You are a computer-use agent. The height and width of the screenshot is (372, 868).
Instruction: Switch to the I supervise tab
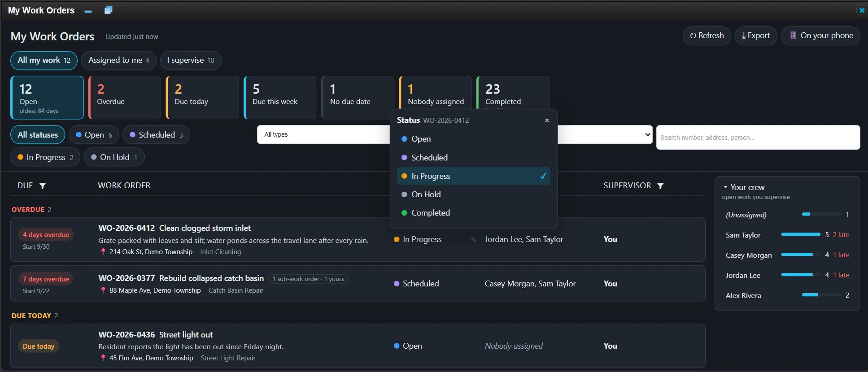pyautogui.click(x=191, y=61)
